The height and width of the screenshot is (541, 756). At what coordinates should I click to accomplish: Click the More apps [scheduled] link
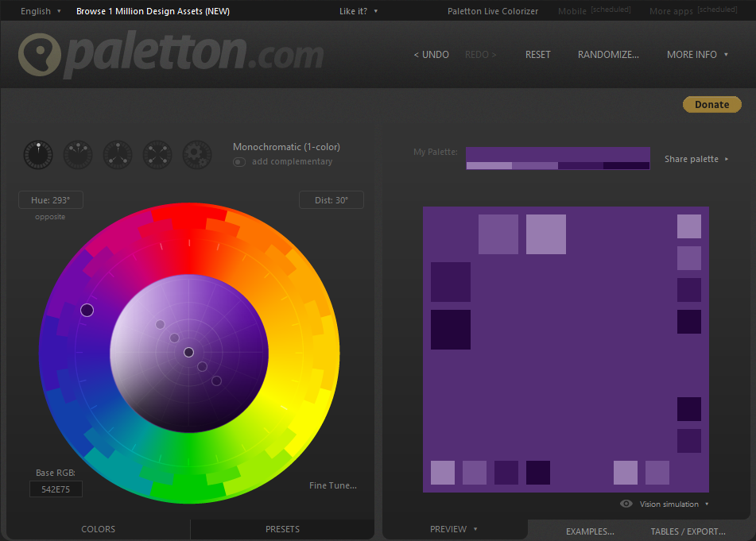coord(693,10)
